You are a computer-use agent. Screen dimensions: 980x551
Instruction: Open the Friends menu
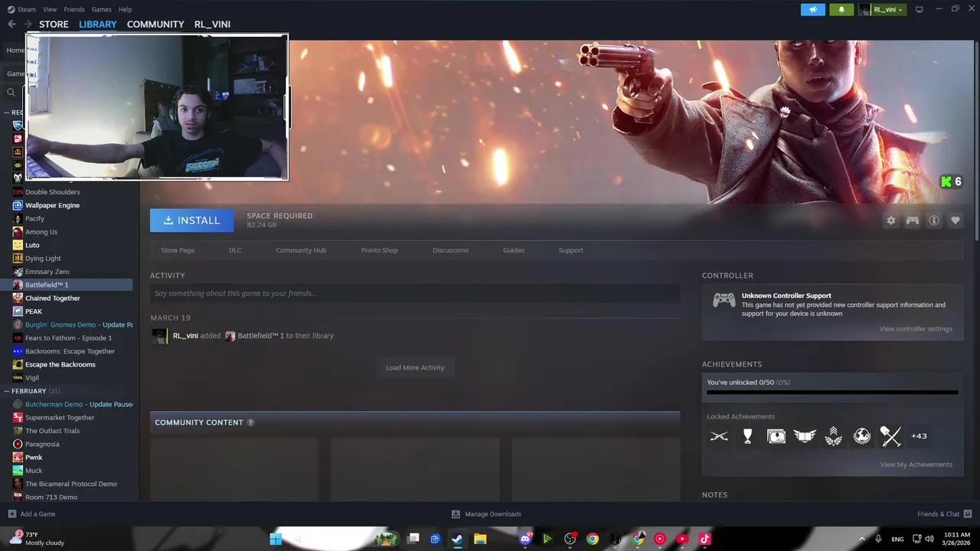pos(74,9)
